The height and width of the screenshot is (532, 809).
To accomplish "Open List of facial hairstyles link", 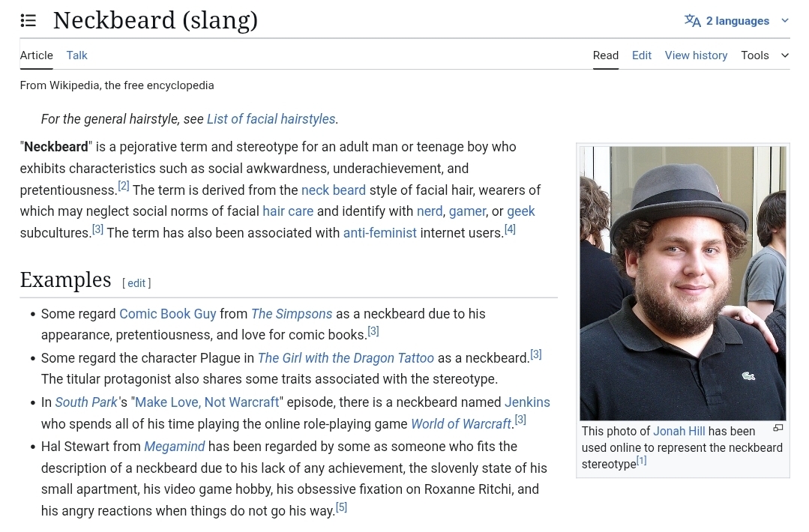I will [x=271, y=119].
